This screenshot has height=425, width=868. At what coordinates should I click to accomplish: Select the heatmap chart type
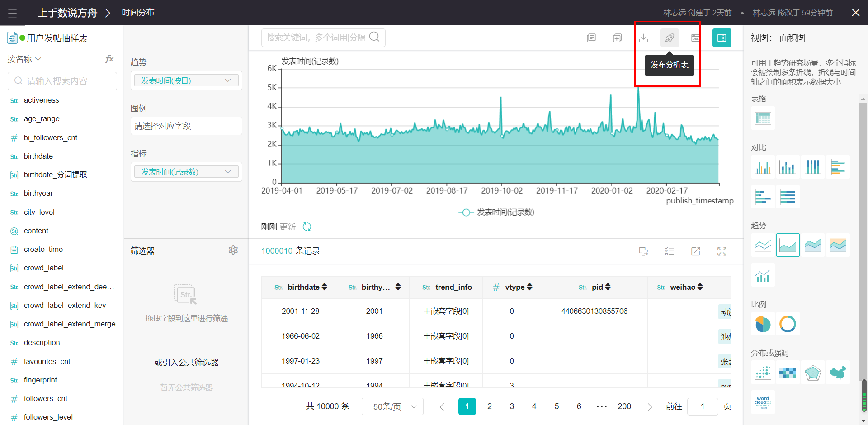click(x=788, y=373)
